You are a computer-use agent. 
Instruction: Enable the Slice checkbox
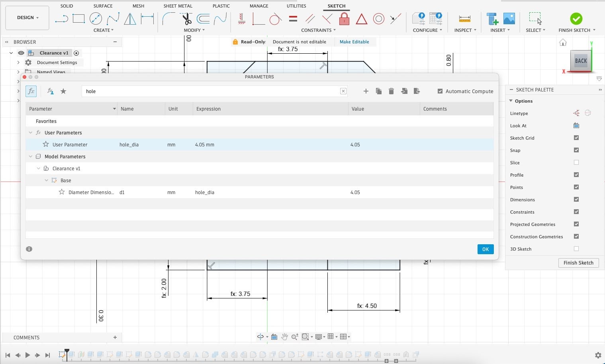[x=576, y=162]
